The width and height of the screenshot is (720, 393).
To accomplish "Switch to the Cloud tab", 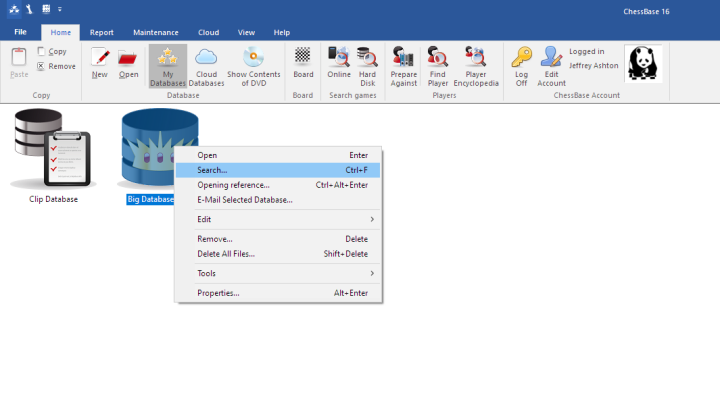I will coord(208,33).
